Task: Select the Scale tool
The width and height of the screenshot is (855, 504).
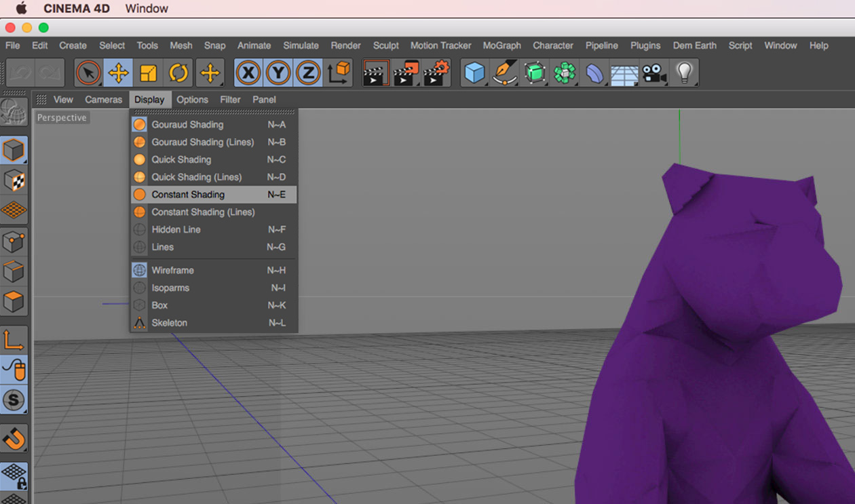Action: click(149, 73)
